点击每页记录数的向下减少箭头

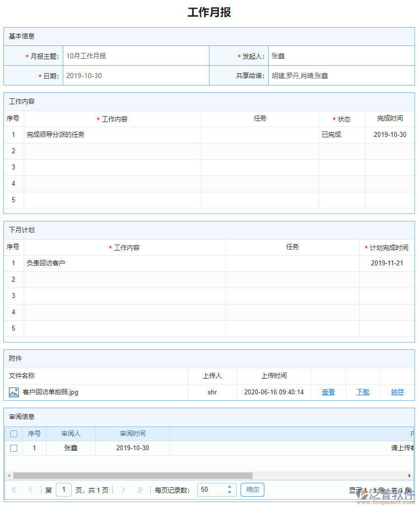229,492
